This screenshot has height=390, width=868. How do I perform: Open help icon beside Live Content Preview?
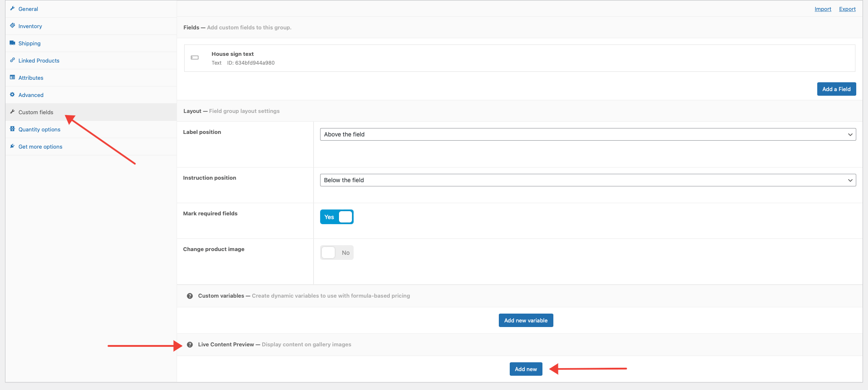(190, 345)
